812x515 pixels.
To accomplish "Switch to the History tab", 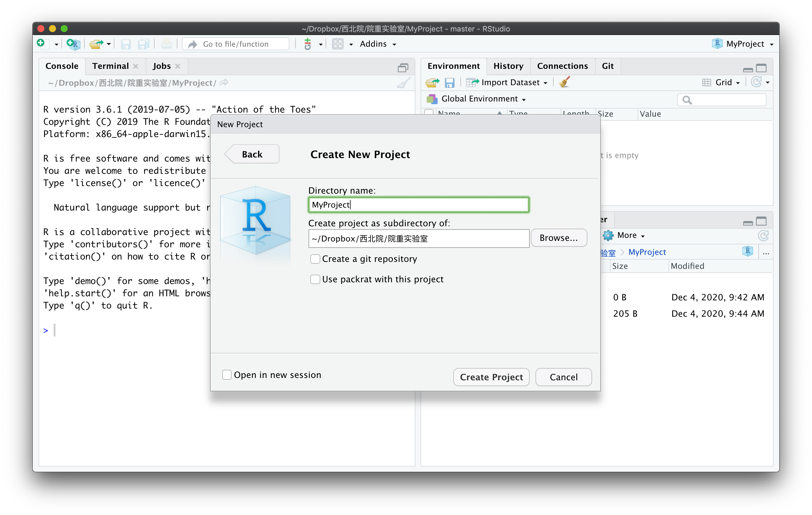I will point(508,66).
